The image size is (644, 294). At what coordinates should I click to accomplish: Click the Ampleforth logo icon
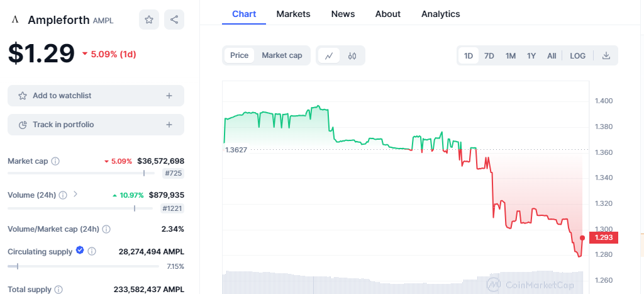click(15, 20)
